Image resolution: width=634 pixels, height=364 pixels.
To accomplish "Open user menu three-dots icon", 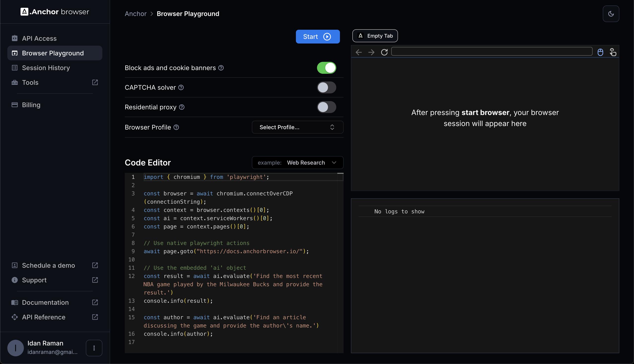I will pos(94,348).
